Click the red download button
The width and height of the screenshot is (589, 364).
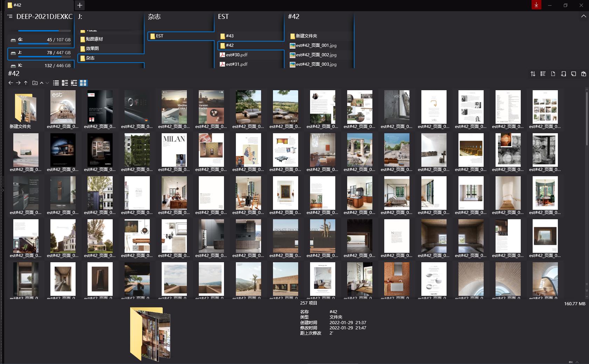point(536,5)
